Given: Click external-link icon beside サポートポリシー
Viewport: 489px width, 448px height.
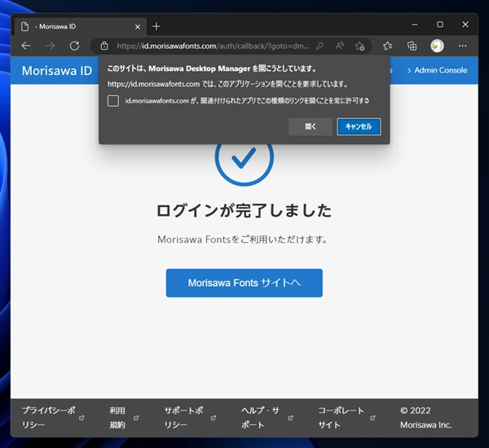Looking at the screenshot, I should pyautogui.click(x=214, y=418).
